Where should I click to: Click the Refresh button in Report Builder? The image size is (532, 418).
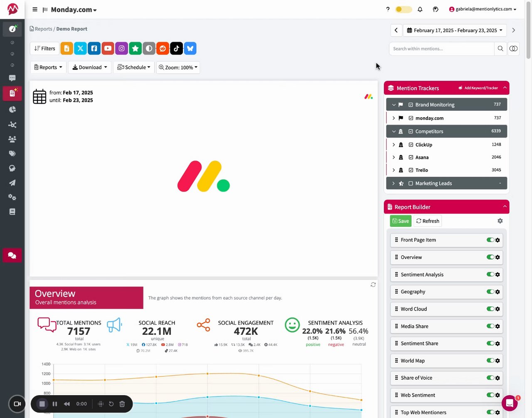pyautogui.click(x=428, y=221)
